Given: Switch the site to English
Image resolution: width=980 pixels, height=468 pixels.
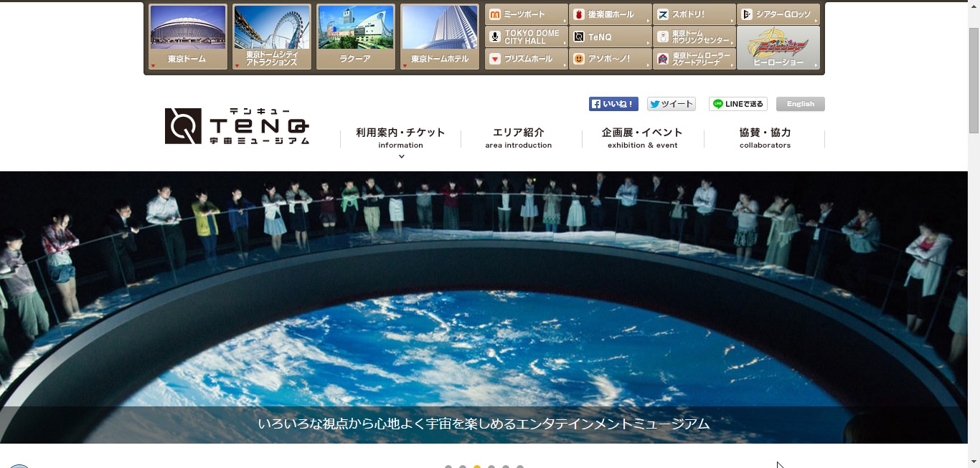Looking at the screenshot, I should (x=800, y=104).
